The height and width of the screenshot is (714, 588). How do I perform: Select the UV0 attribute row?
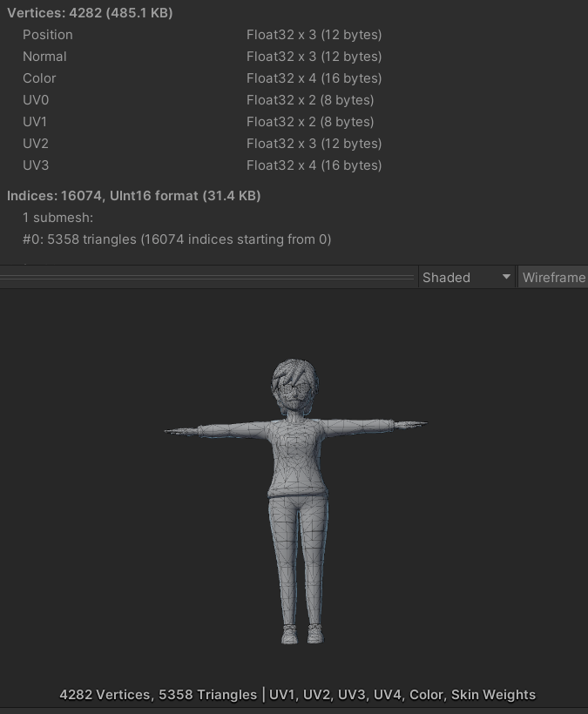[36, 100]
